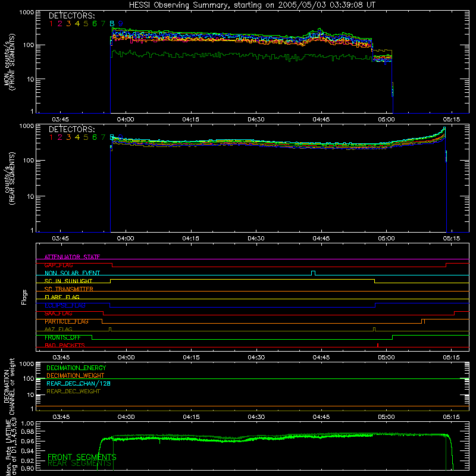Click the 04:45 tick label under front segments plot
This screenshot has width=476, height=476.
click(x=321, y=120)
